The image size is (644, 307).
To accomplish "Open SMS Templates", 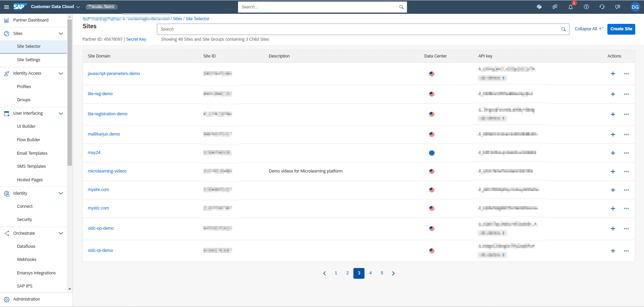I will pos(31,166).
